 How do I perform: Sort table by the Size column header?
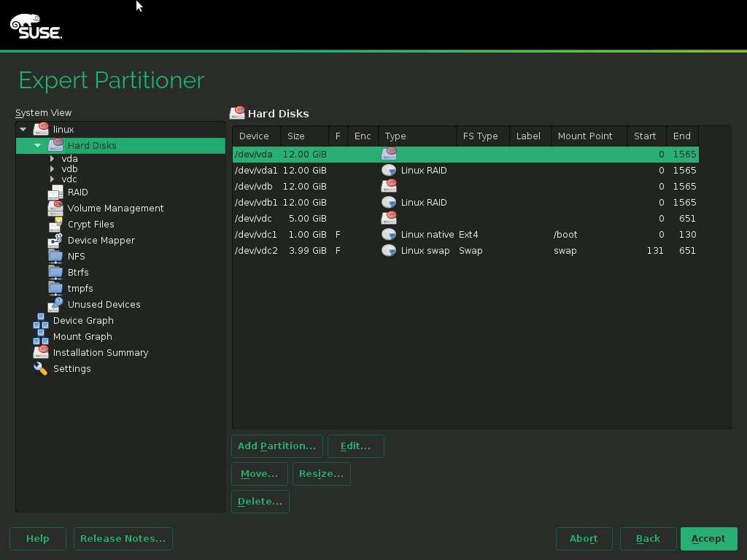[296, 136]
